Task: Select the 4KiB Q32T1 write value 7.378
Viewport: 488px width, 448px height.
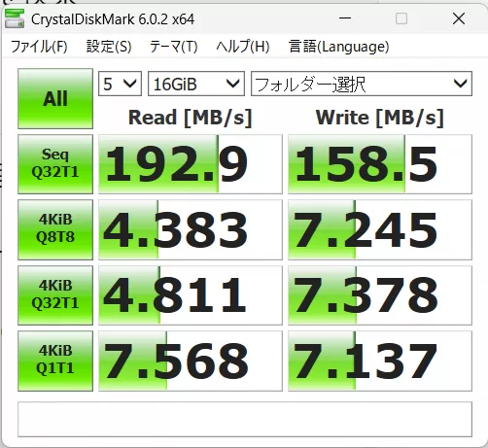Action: click(380, 295)
